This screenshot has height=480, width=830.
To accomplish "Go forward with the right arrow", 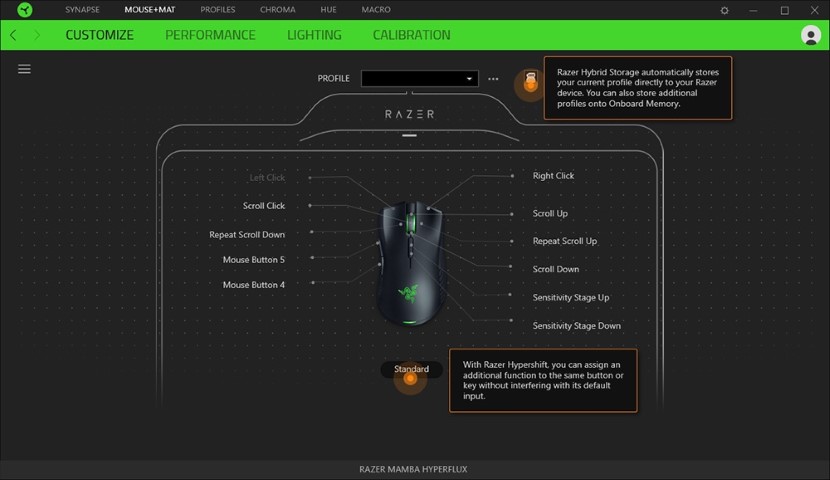I will click(x=37, y=35).
